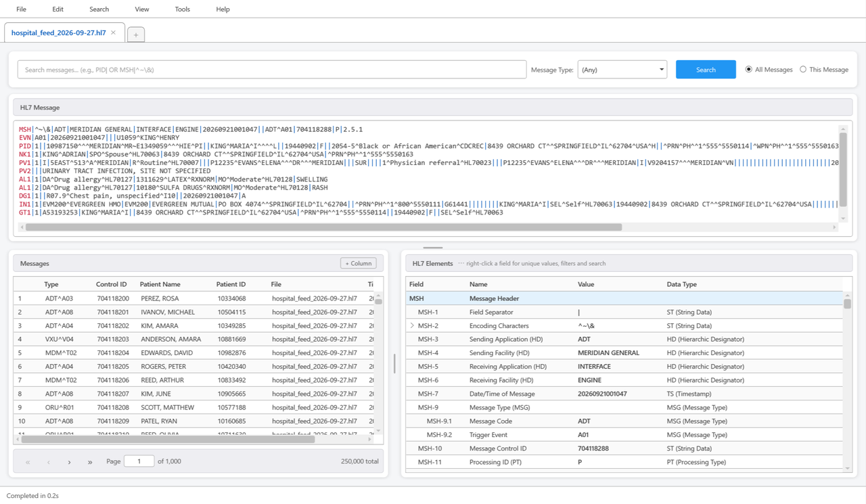Viewport: 866px width, 504px height.
Task: Select the MSH-11 Processing ID row
Action: click(x=624, y=462)
